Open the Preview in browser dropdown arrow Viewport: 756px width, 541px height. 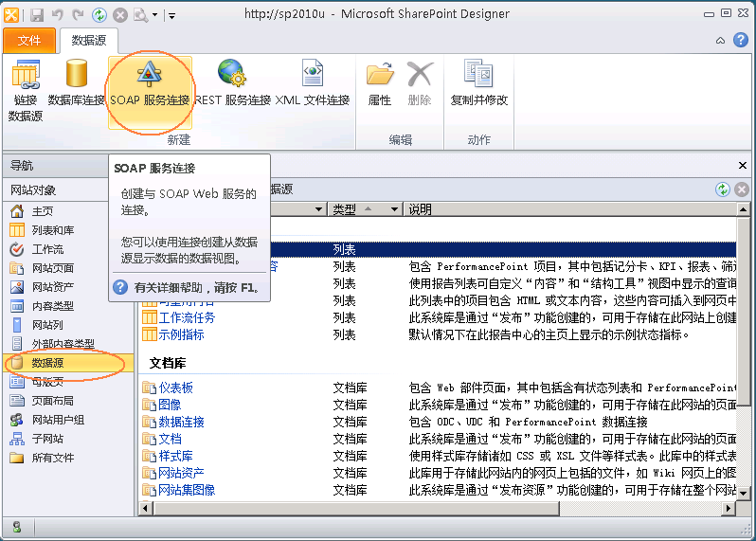point(154,15)
